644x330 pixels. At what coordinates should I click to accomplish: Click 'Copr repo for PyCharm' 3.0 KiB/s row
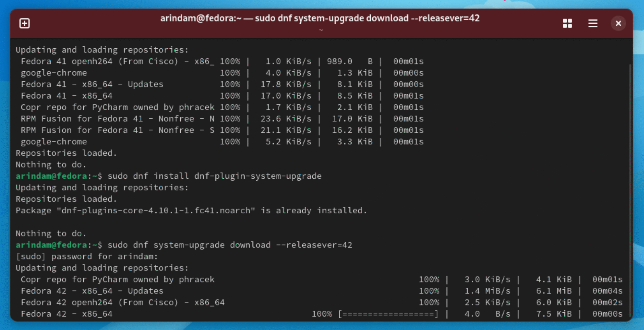click(322, 279)
